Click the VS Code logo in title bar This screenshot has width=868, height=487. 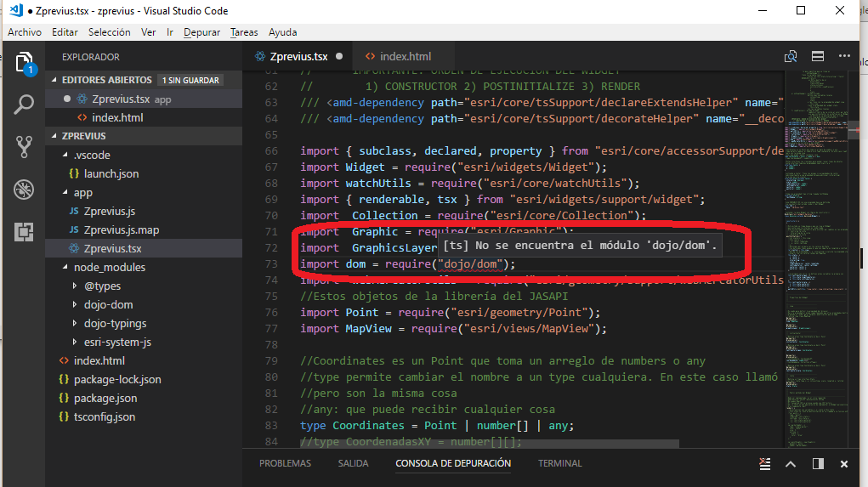point(16,10)
